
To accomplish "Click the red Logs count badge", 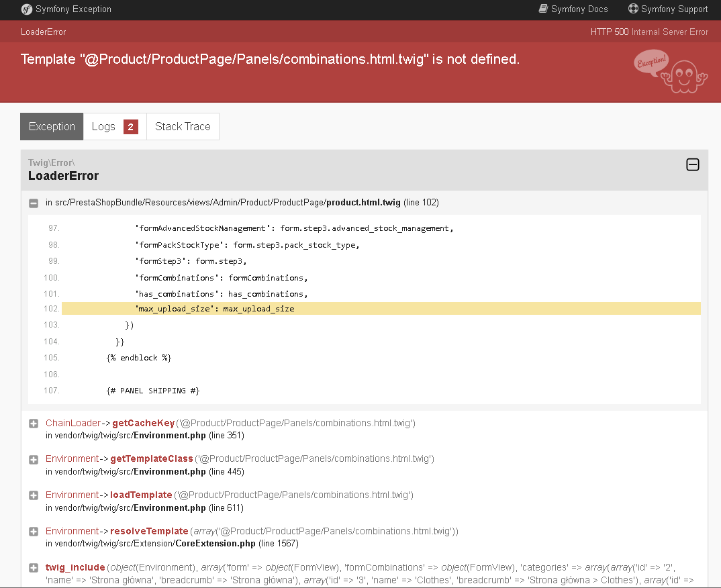I will 131,127.
